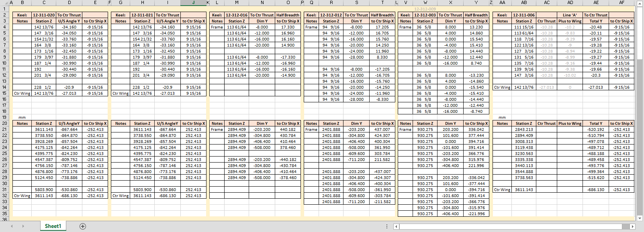Image resolution: width=644 pixels, height=232 pixels.
Task: Select the cell with -515.620
Action: (x=596, y=178)
